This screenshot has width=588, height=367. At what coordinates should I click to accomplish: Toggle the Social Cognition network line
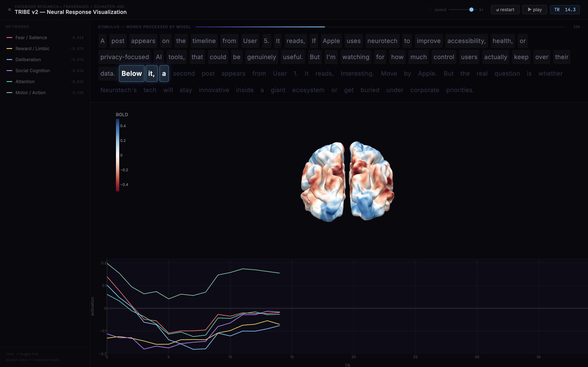pyautogui.click(x=32, y=71)
